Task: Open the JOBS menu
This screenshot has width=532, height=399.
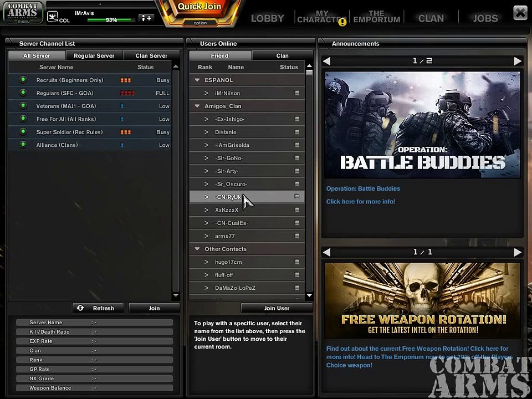Action: [x=485, y=18]
